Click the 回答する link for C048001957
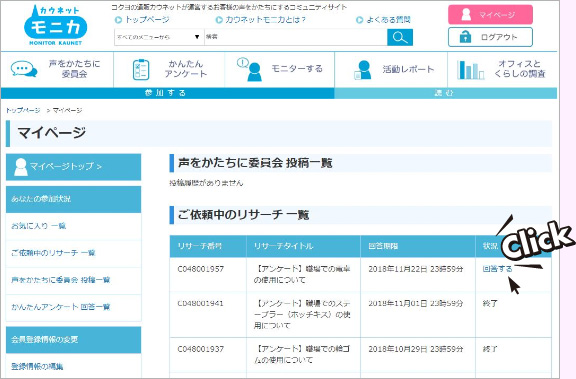This screenshot has width=576, height=379. tap(497, 269)
